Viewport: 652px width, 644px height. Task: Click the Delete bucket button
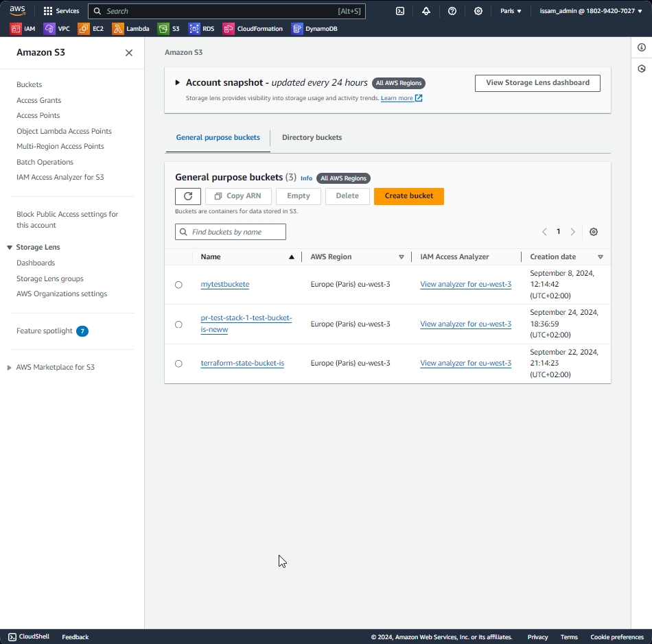[347, 196]
